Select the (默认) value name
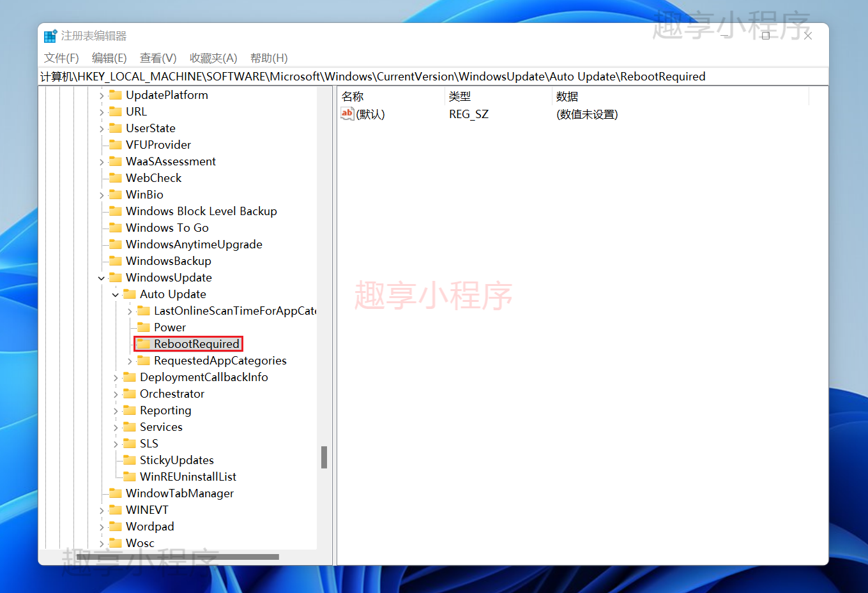 [370, 114]
